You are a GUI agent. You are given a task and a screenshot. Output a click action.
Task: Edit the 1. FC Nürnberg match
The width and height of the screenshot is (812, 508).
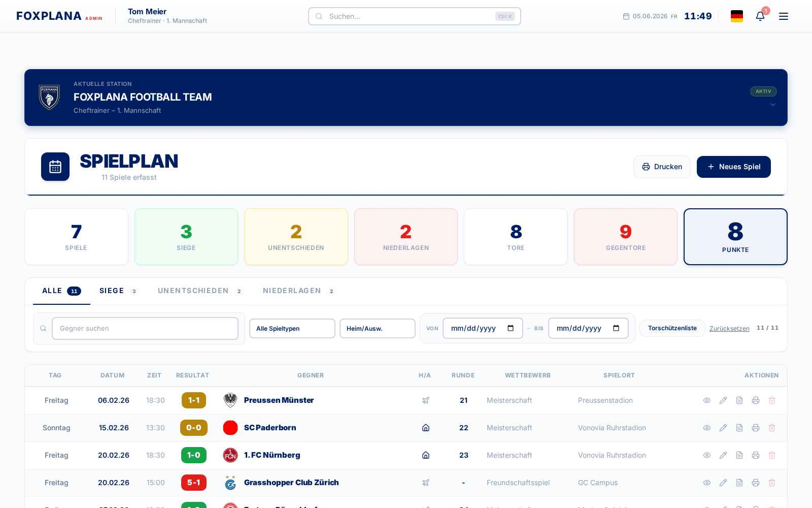pos(723,455)
